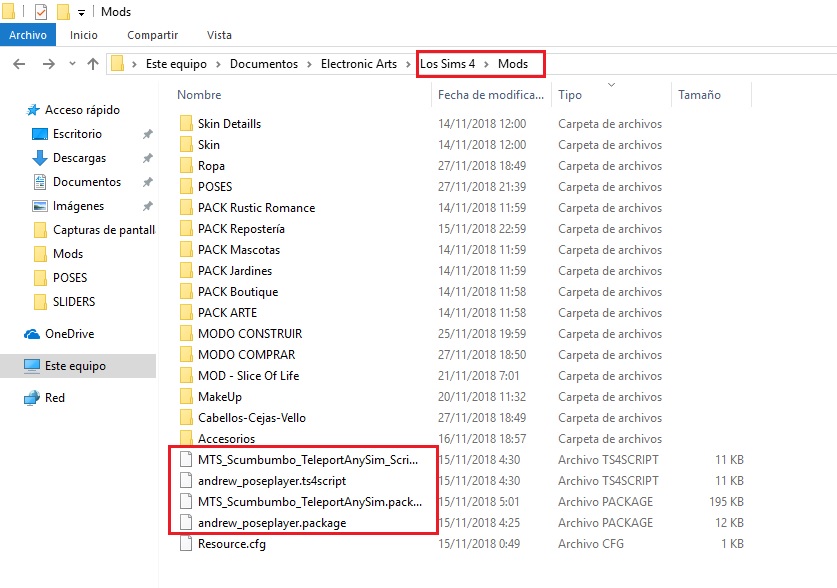The image size is (837, 588).
Task: Select the 'PACK Repostería' folder icon
Action: coord(186,229)
